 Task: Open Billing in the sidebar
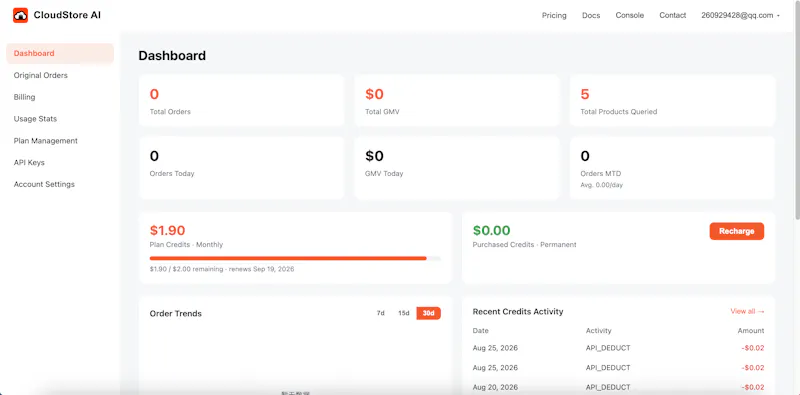(x=24, y=97)
